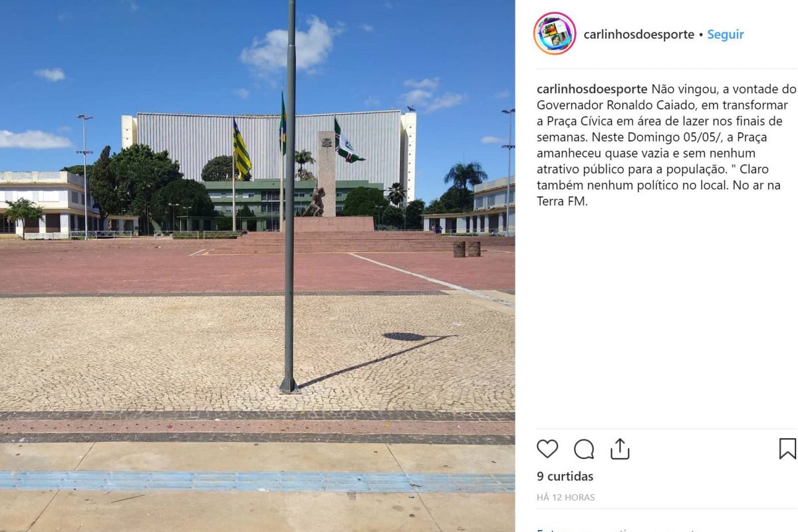This screenshot has height=532, width=798.
Task: Open comments via the speech bubble icon
Action: pos(584,449)
